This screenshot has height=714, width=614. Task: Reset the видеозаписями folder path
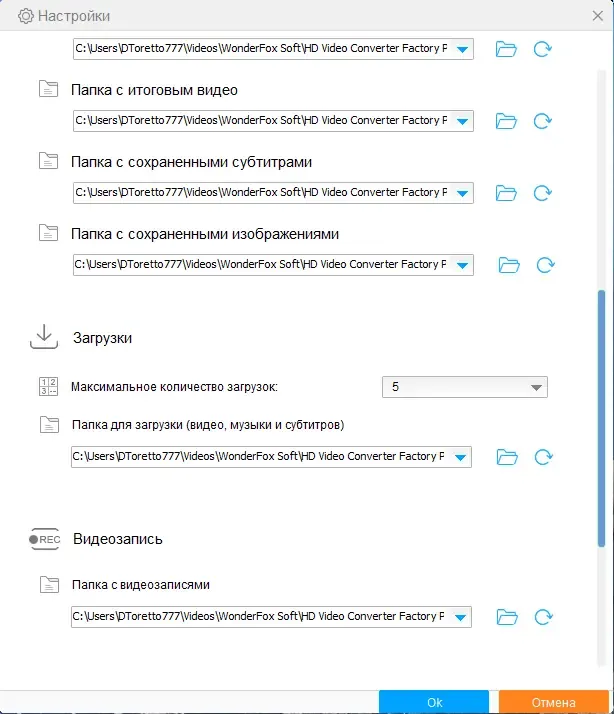click(x=544, y=617)
